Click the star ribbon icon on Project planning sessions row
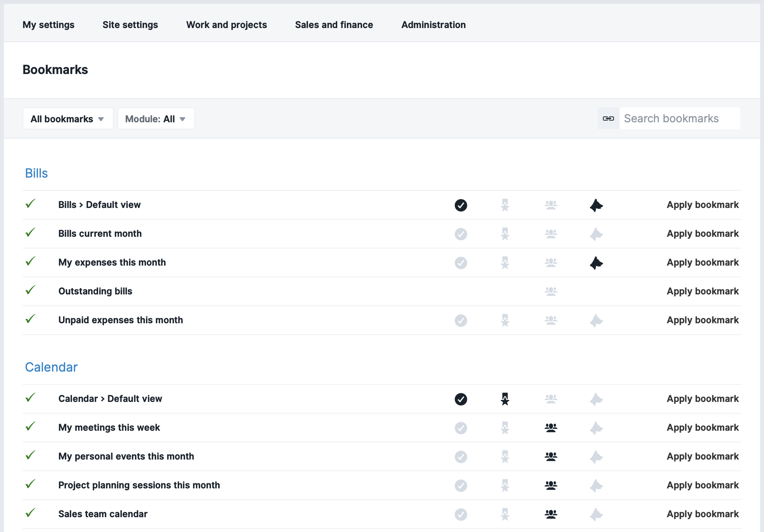The width and height of the screenshot is (764, 532). [x=505, y=485]
